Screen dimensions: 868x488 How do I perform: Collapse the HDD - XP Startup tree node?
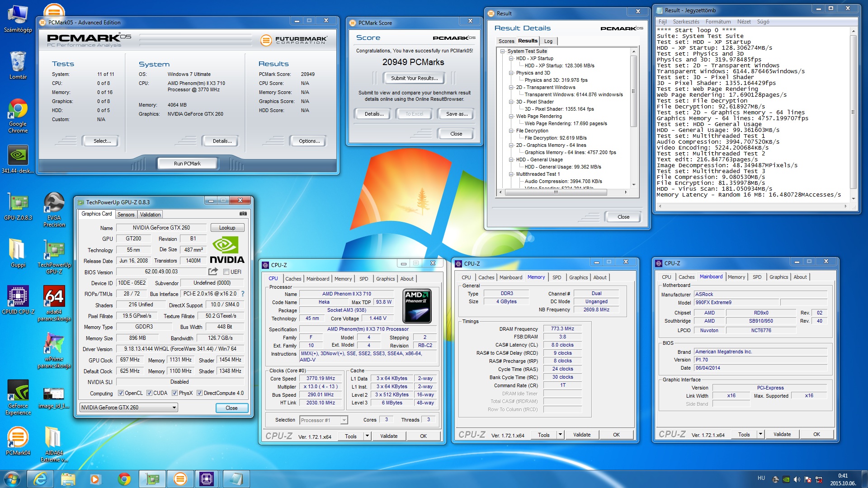[511, 58]
